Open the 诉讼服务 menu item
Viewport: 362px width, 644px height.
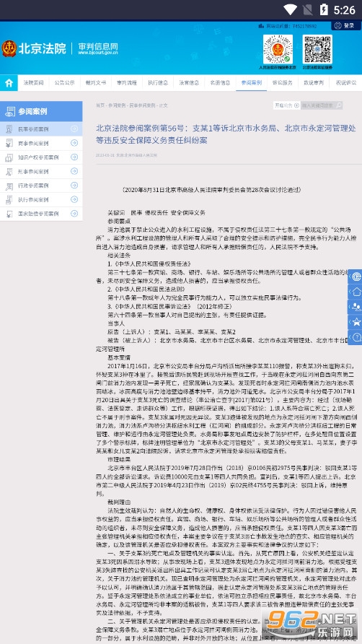(283, 82)
